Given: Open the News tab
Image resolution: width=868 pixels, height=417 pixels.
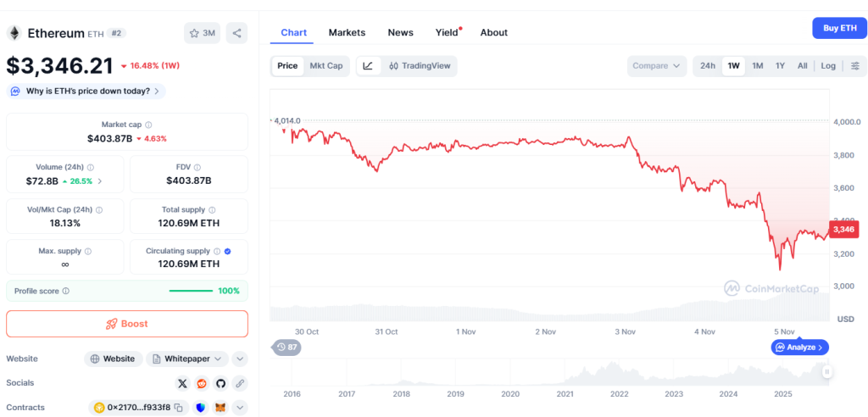Looking at the screenshot, I should (400, 32).
